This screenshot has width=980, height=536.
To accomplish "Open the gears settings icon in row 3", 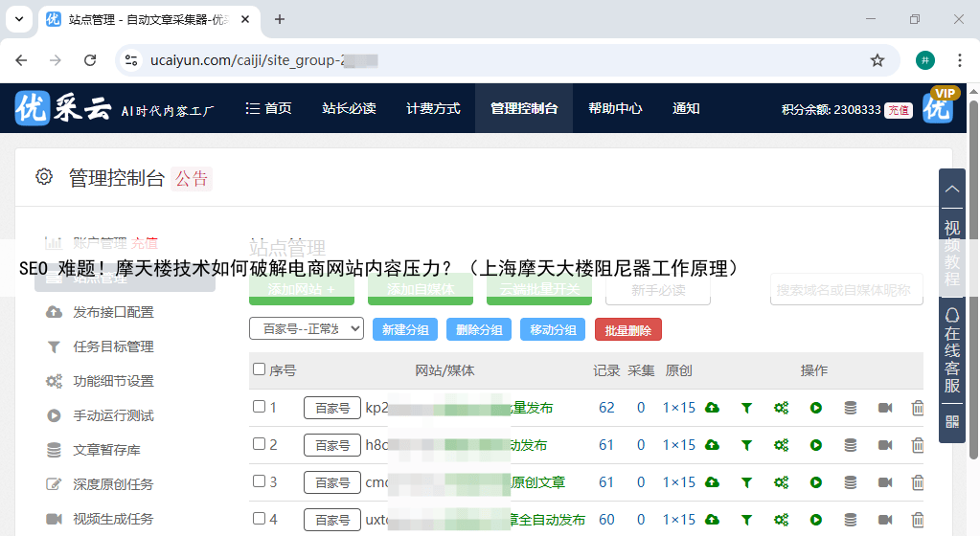I will [781, 482].
